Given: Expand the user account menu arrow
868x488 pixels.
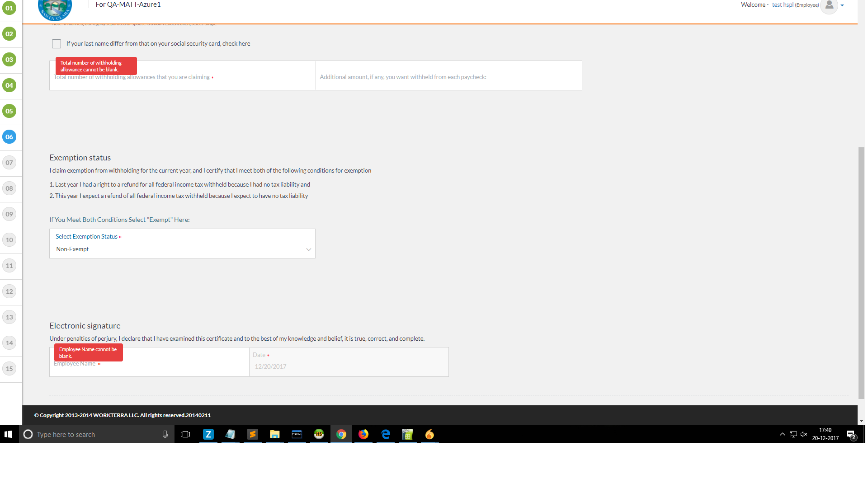Looking at the screenshot, I should coord(842,5).
